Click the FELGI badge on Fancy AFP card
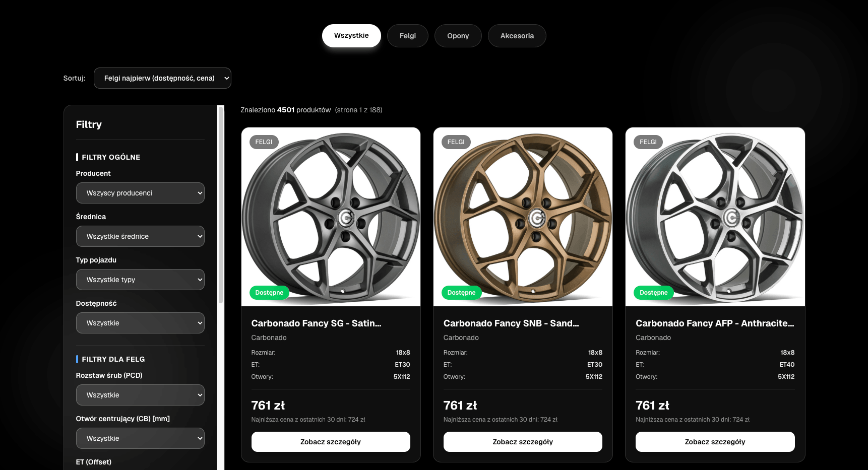The width and height of the screenshot is (868, 470). click(x=648, y=142)
